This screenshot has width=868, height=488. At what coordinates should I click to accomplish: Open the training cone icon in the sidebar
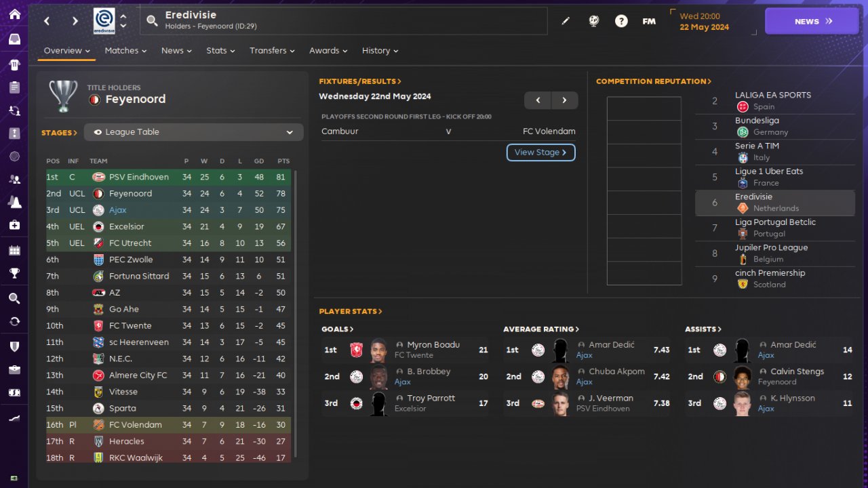(14, 202)
